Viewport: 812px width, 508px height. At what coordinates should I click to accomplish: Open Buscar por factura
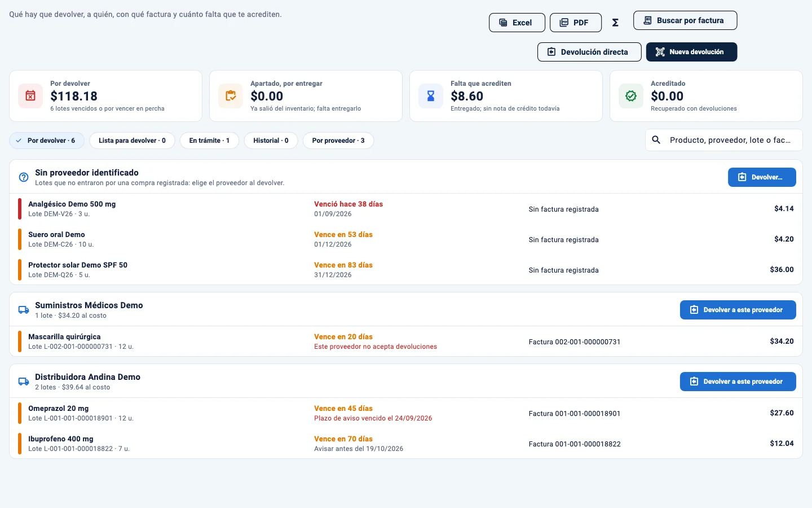pos(685,20)
